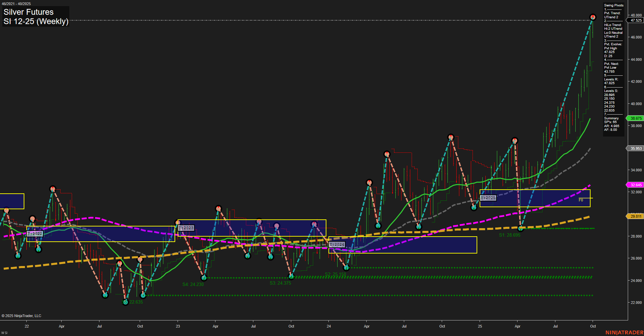Viewport: 644px width, 336px height.
Task: Click the © 2025 NinjaTrader, LLC copyright text
Action: pyautogui.click(x=22, y=316)
